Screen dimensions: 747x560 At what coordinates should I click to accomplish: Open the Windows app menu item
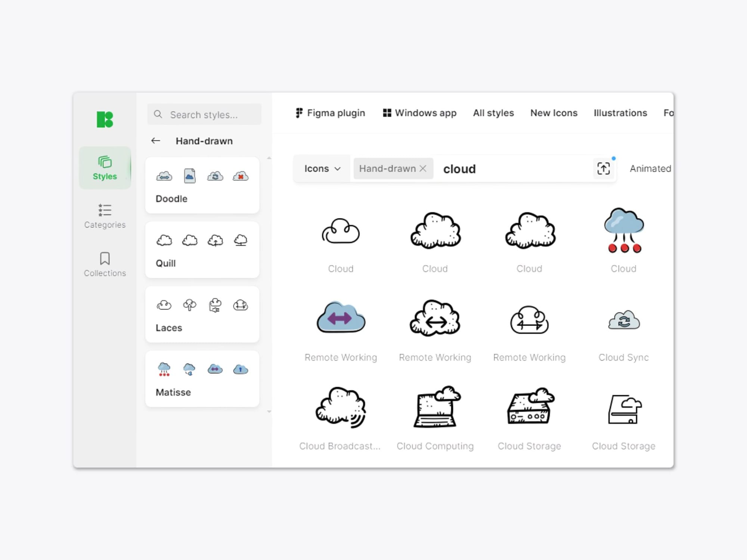419,113
